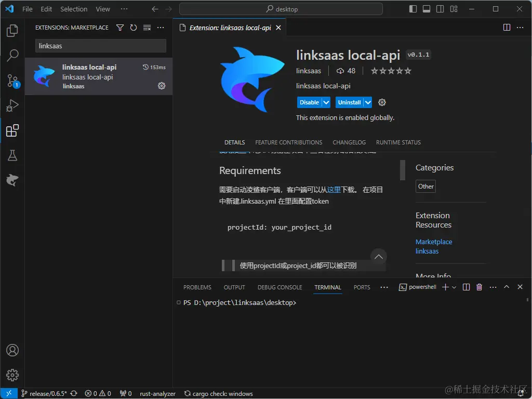
Task: Open the Edit menu
Action: (46, 9)
